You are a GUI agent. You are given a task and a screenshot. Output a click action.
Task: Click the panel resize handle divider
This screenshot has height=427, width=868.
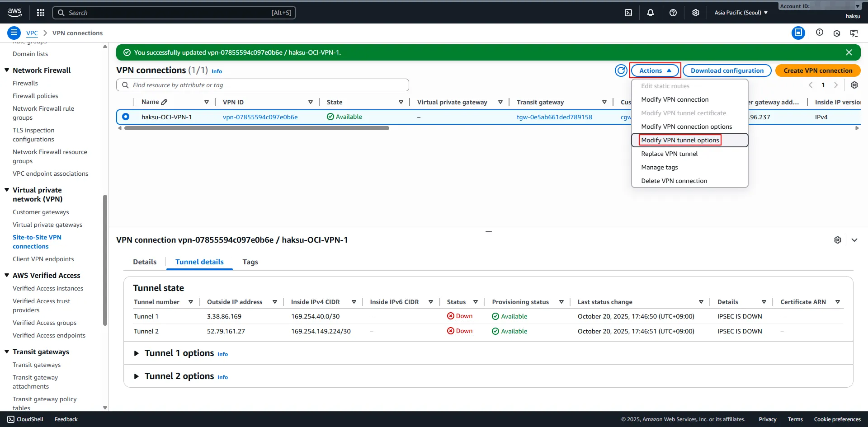pos(489,232)
